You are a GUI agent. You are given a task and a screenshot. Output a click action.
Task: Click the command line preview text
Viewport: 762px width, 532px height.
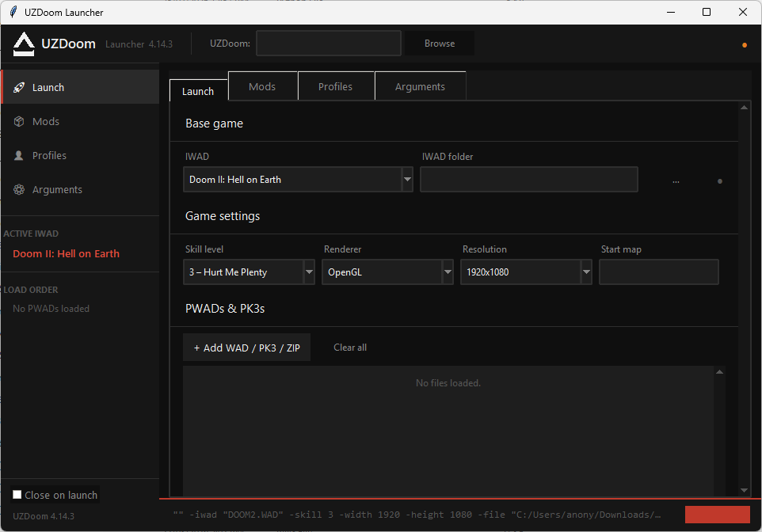tap(417, 515)
